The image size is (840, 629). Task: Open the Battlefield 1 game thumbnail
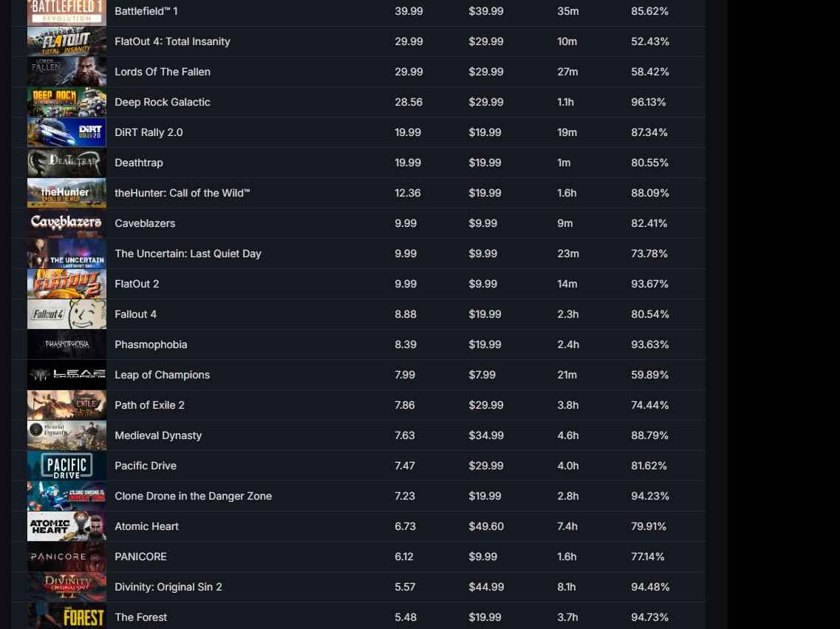tap(66, 12)
